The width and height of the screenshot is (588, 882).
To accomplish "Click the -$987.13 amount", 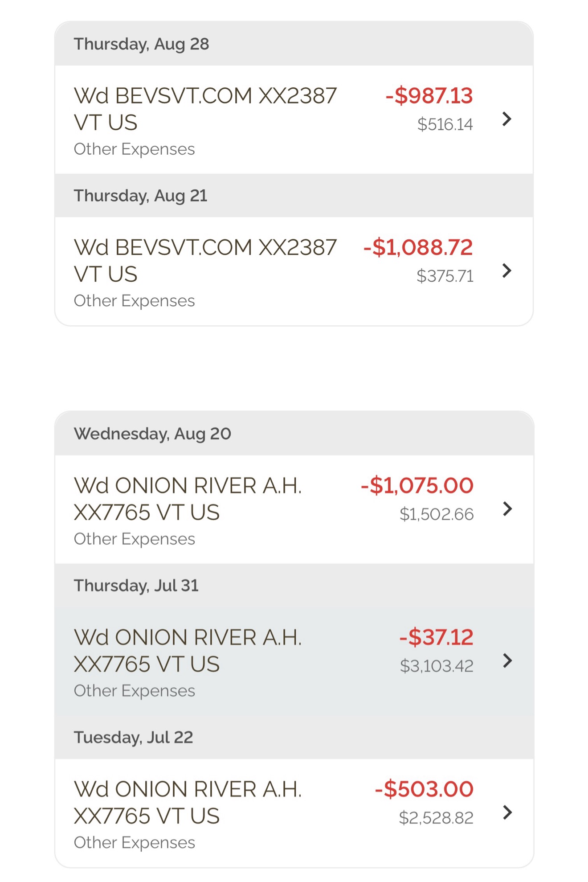I will point(429,96).
